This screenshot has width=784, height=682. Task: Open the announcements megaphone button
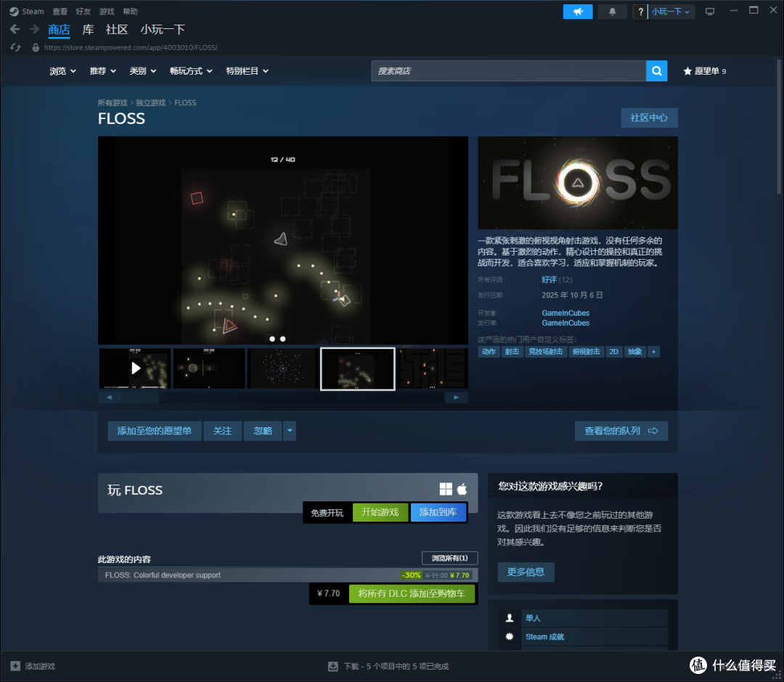pos(578,12)
